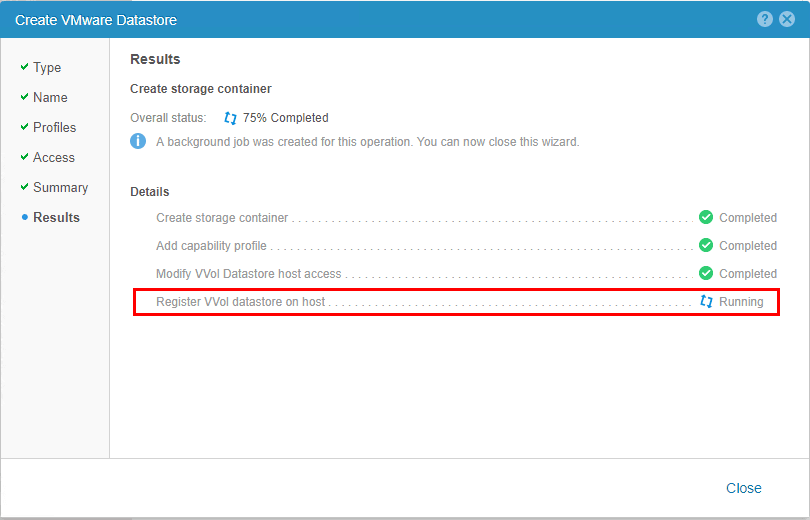The image size is (810, 520).
Task: Open the Summary wizard step
Action: [60, 188]
